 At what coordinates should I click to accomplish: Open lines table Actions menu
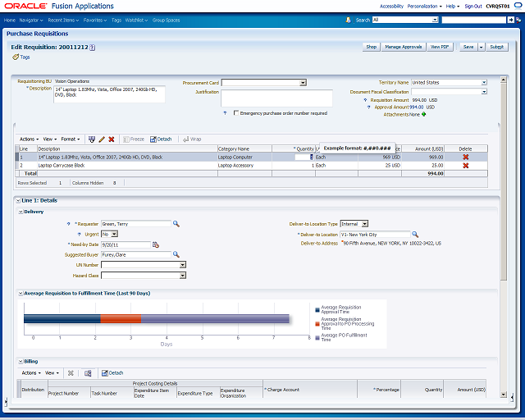pos(30,139)
